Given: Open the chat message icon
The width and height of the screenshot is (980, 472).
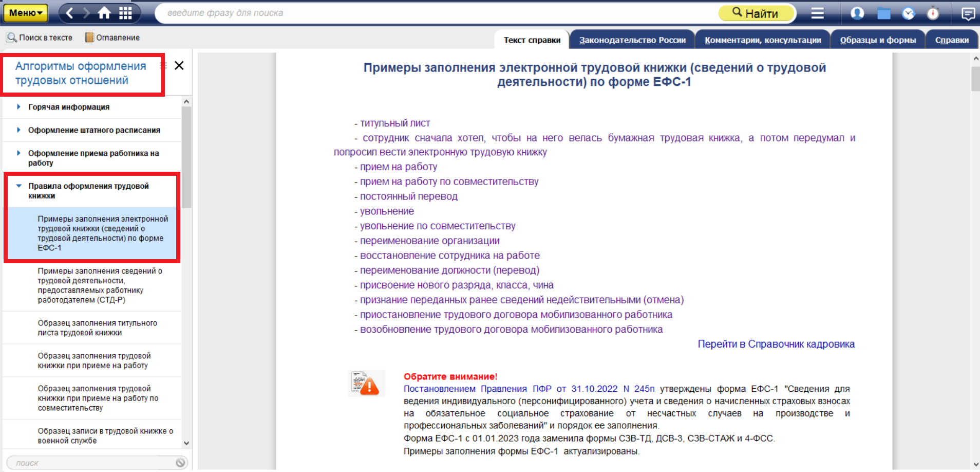Looking at the screenshot, I should 968,13.
